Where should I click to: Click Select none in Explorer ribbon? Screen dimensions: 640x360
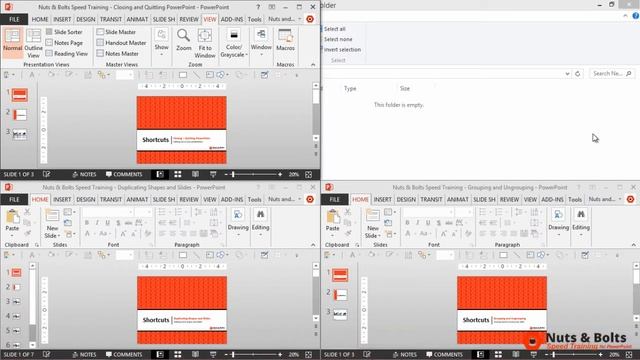(337, 39)
